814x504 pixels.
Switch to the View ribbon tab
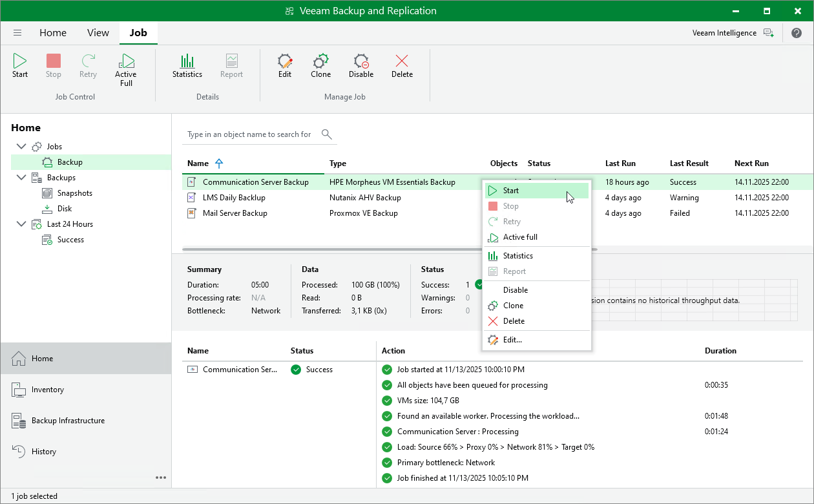[x=98, y=32]
